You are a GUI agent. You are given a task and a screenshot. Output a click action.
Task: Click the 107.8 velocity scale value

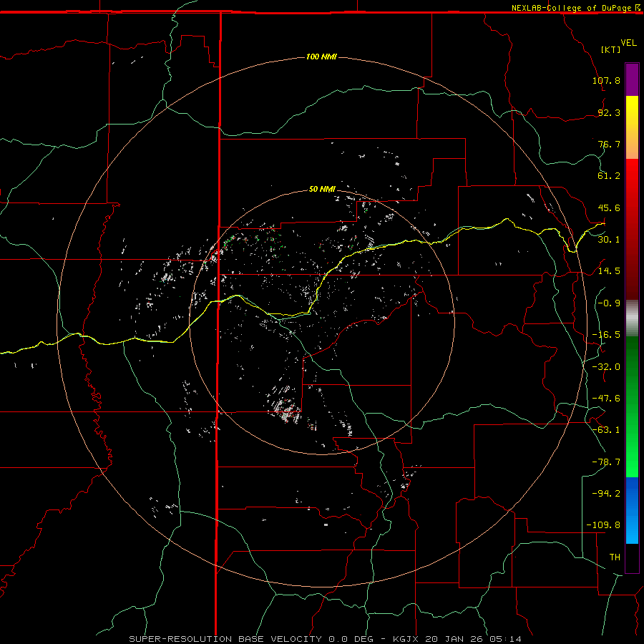(606, 80)
